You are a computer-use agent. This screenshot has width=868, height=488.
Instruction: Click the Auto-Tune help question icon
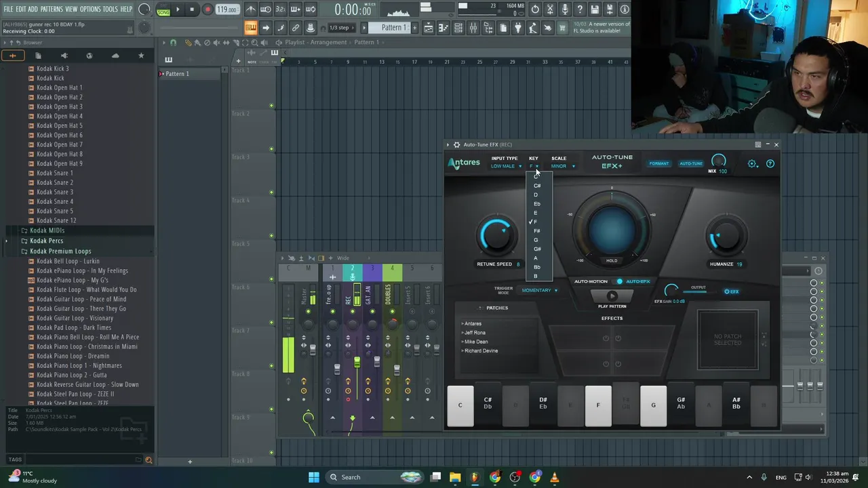pos(770,163)
